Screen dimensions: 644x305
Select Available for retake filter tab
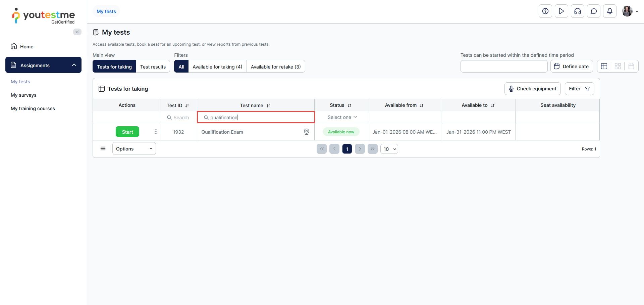(x=275, y=67)
